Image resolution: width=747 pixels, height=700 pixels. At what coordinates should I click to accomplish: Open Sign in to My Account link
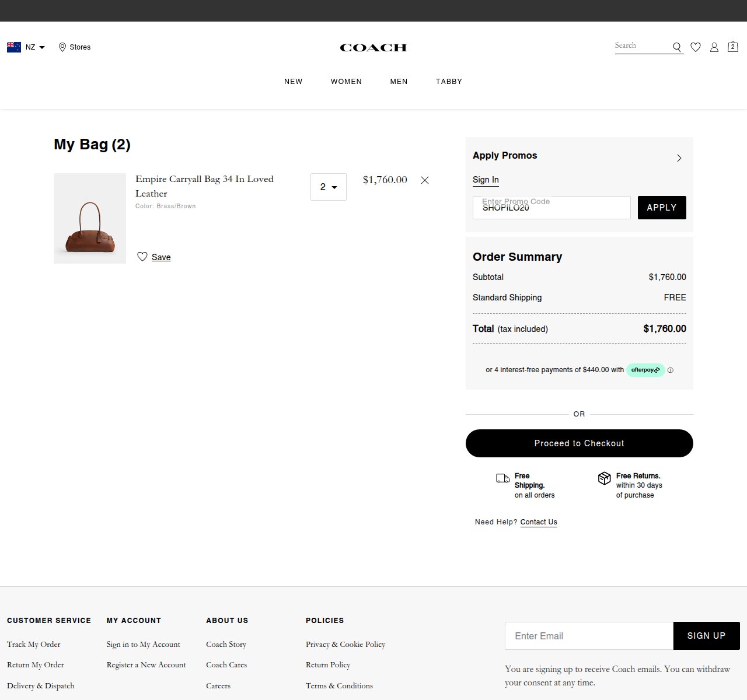(144, 645)
